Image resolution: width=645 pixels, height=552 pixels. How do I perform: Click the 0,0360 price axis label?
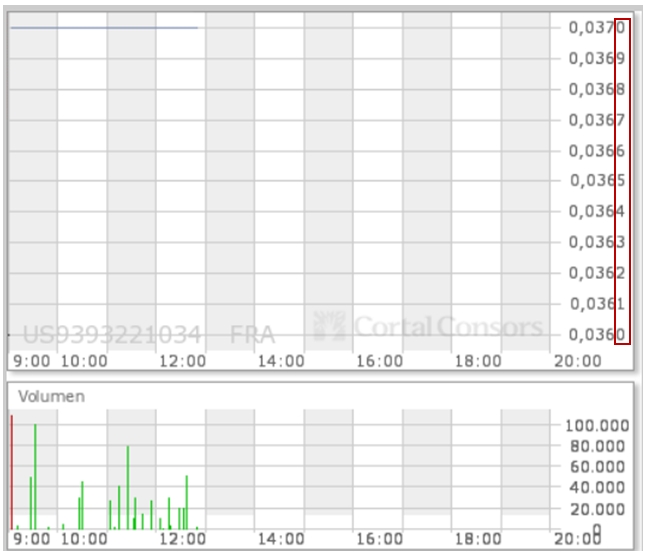pos(596,334)
